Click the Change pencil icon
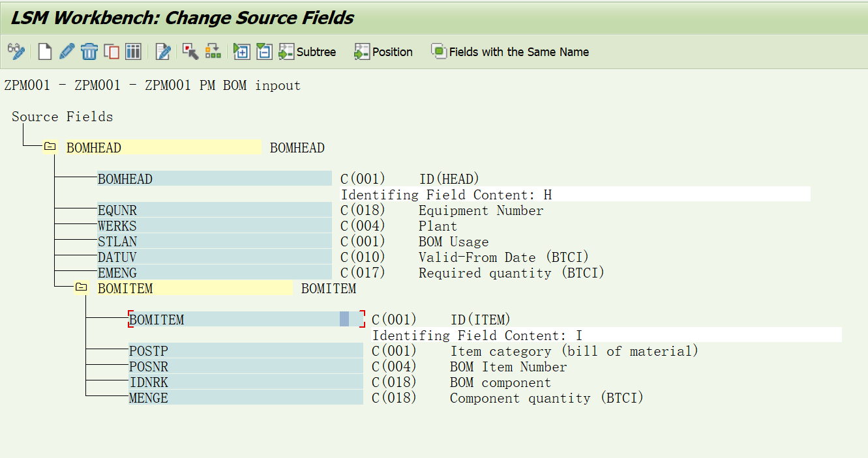This screenshot has height=458, width=868. (66, 51)
